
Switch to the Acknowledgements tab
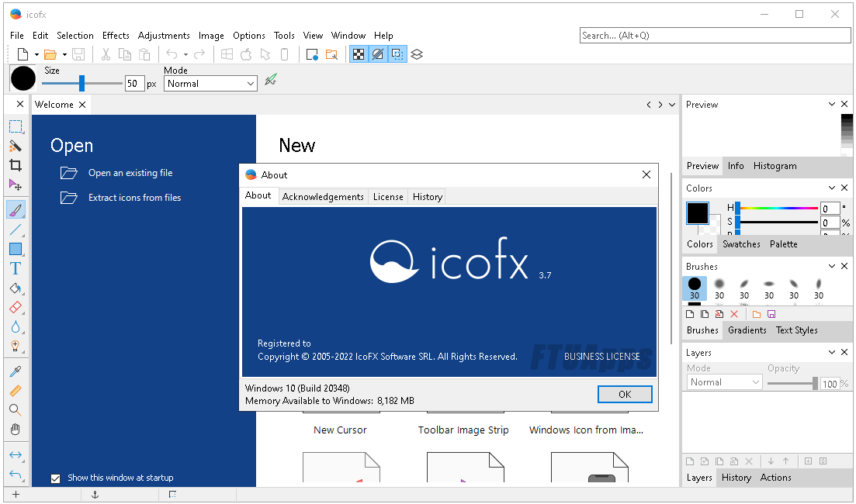point(323,197)
